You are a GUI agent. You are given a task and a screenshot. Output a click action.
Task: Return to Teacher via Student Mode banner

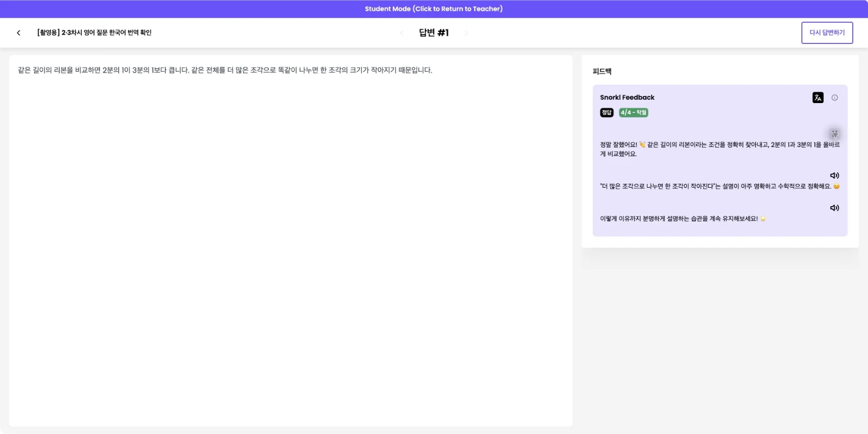point(434,9)
